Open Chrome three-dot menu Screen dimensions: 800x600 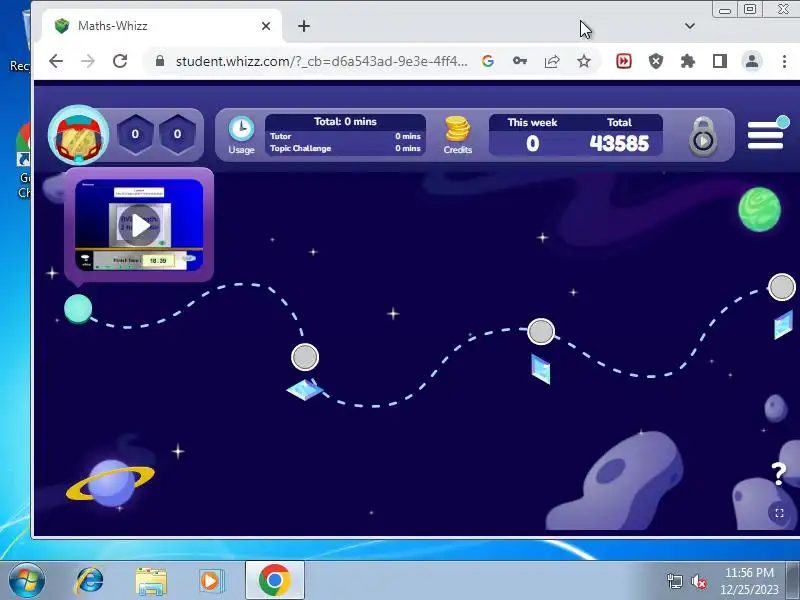pos(784,61)
